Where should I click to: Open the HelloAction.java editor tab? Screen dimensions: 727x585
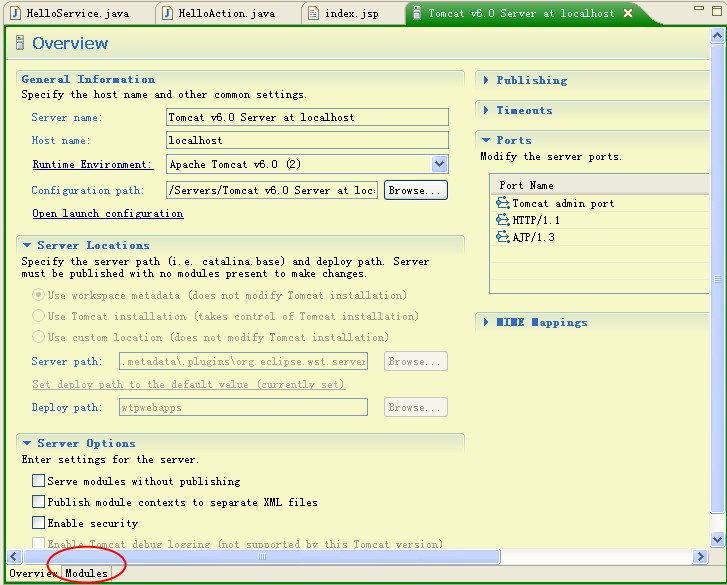coord(226,13)
